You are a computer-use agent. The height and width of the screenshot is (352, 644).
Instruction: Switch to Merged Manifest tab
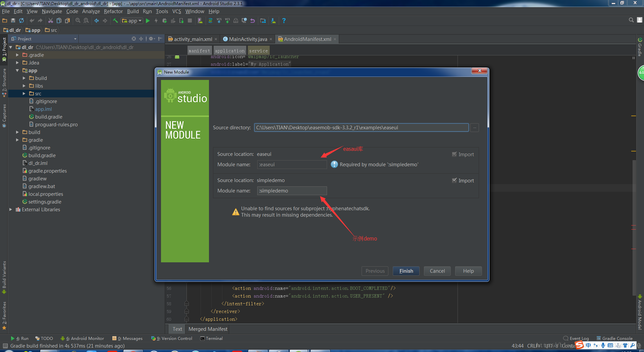click(208, 329)
